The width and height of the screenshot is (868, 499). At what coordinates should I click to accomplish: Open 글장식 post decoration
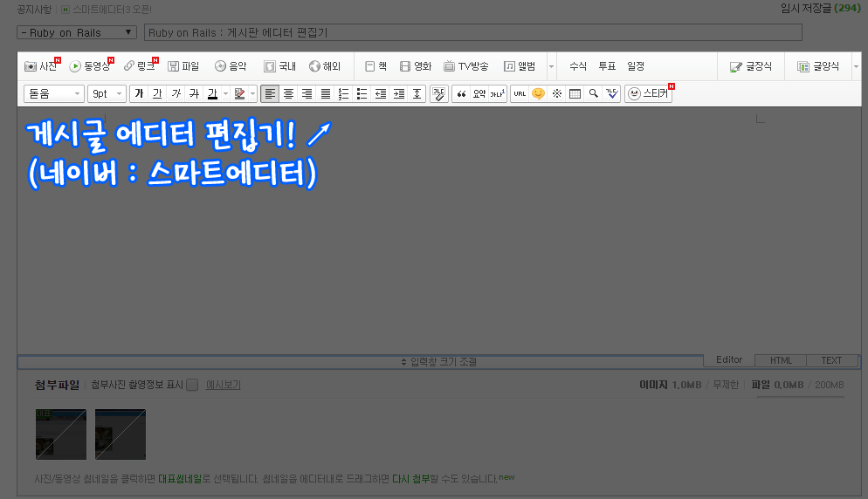pyautogui.click(x=751, y=66)
